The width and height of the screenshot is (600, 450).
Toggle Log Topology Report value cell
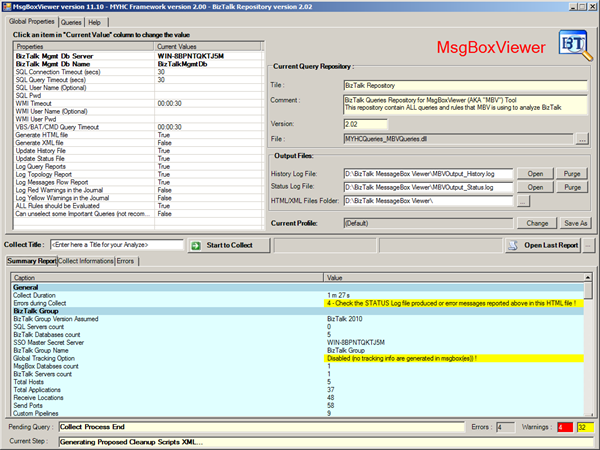click(x=209, y=171)
